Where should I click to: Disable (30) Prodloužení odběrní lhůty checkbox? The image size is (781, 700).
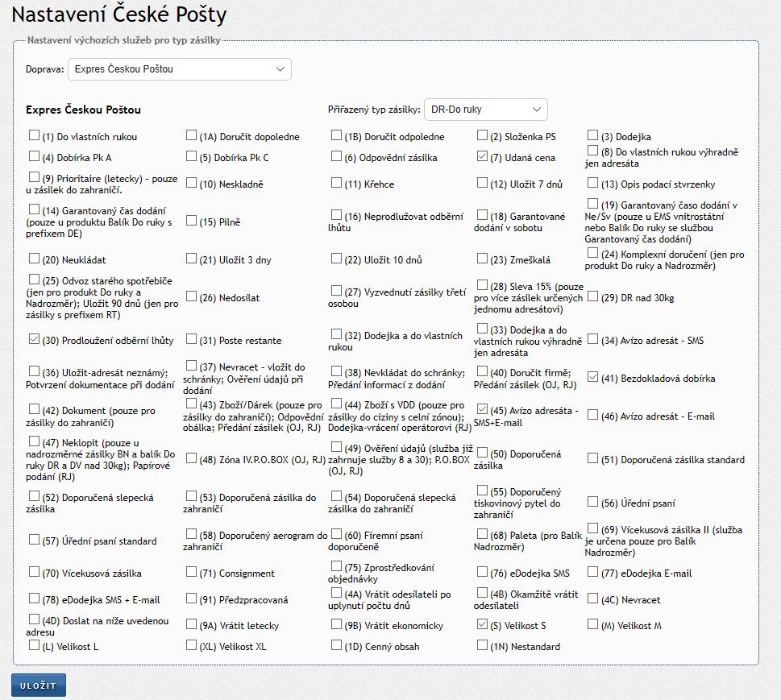point(34,339)
